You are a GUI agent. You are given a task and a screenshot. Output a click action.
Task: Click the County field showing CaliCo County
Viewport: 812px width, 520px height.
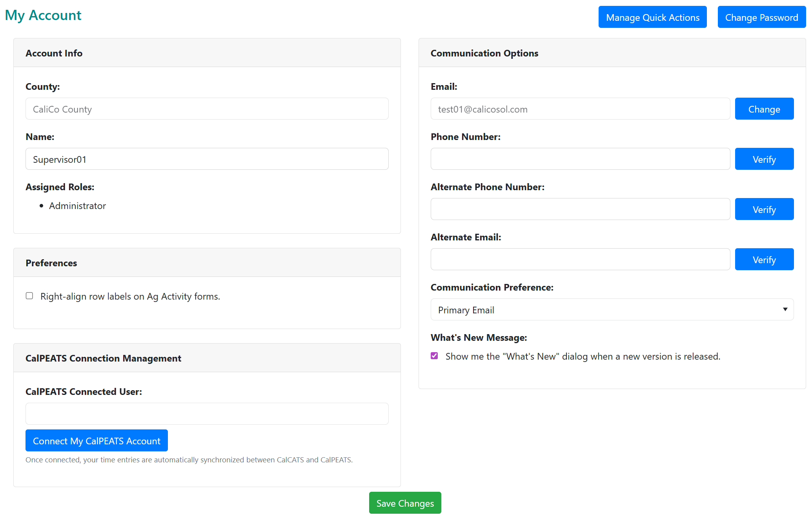click(x=207, y=109)
